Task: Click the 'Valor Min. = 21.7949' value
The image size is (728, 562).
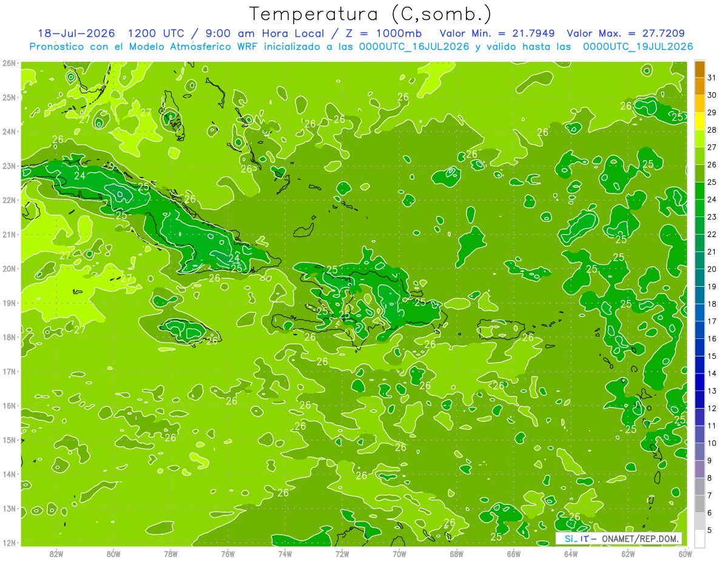Action: coord(498,33)
